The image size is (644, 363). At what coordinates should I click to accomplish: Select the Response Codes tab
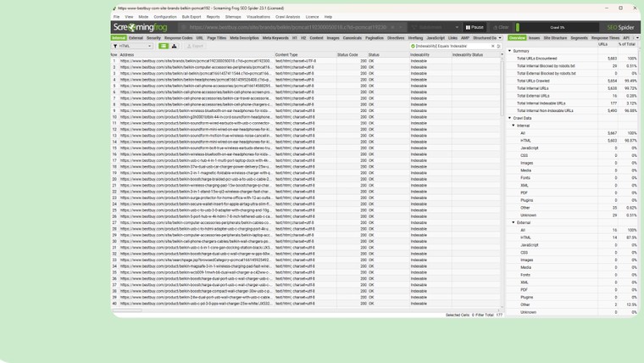178,38
